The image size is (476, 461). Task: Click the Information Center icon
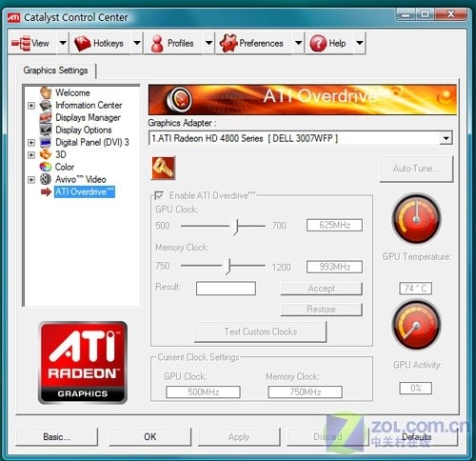pos(46,105)
